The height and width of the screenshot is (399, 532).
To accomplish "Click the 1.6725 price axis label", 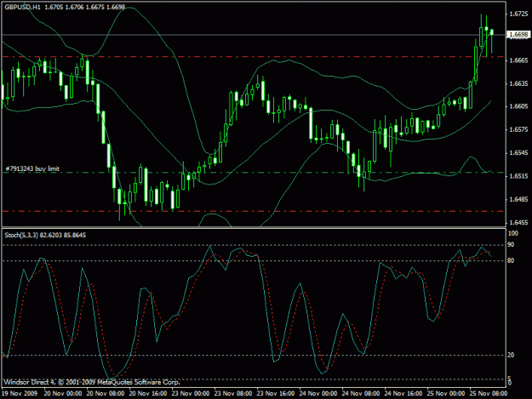I will (x=518, y=14).
